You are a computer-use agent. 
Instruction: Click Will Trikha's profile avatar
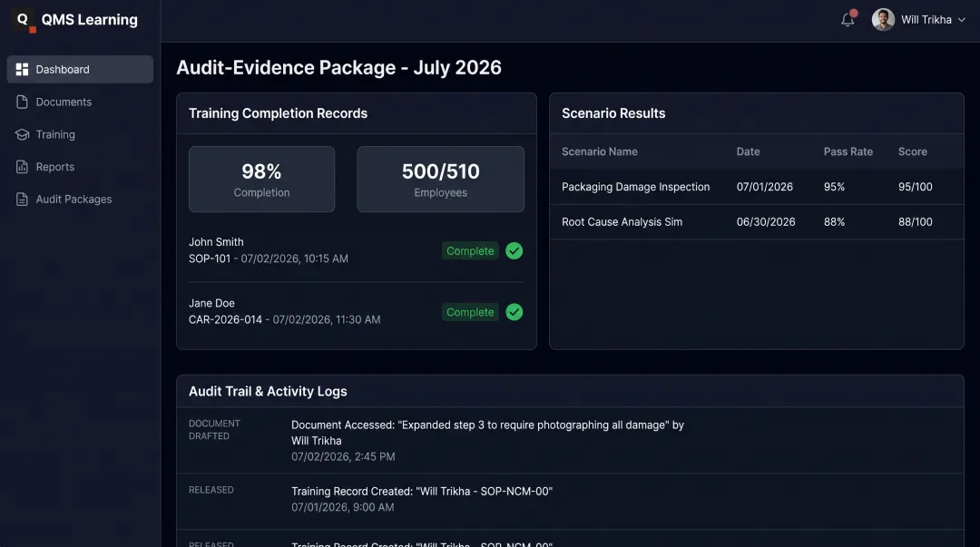(x=883, y=19)
